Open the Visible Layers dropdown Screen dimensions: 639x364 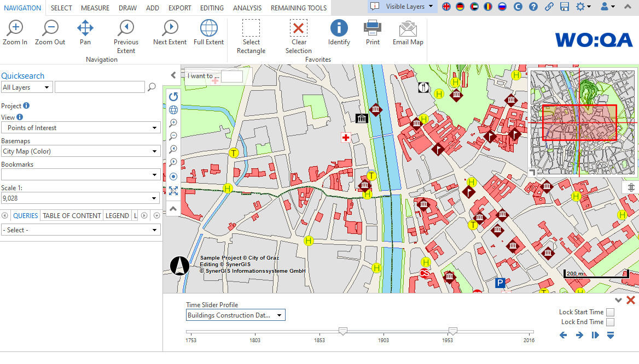(x=409, y=7)
